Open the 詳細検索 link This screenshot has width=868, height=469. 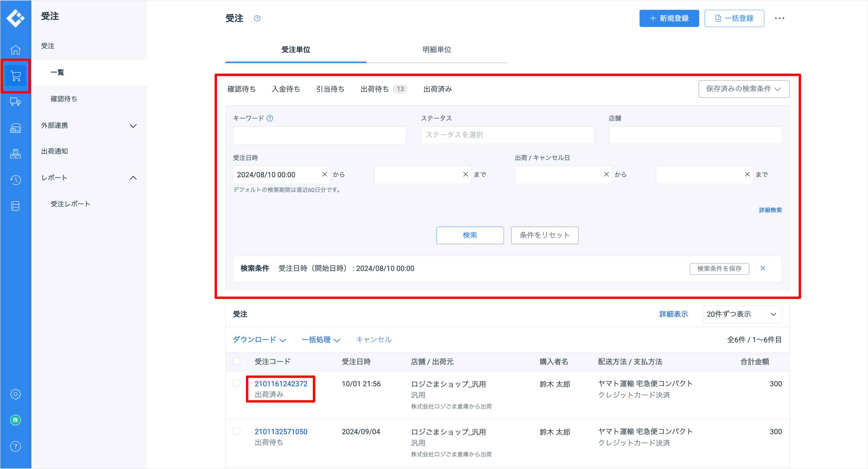(x=770, y=210)
